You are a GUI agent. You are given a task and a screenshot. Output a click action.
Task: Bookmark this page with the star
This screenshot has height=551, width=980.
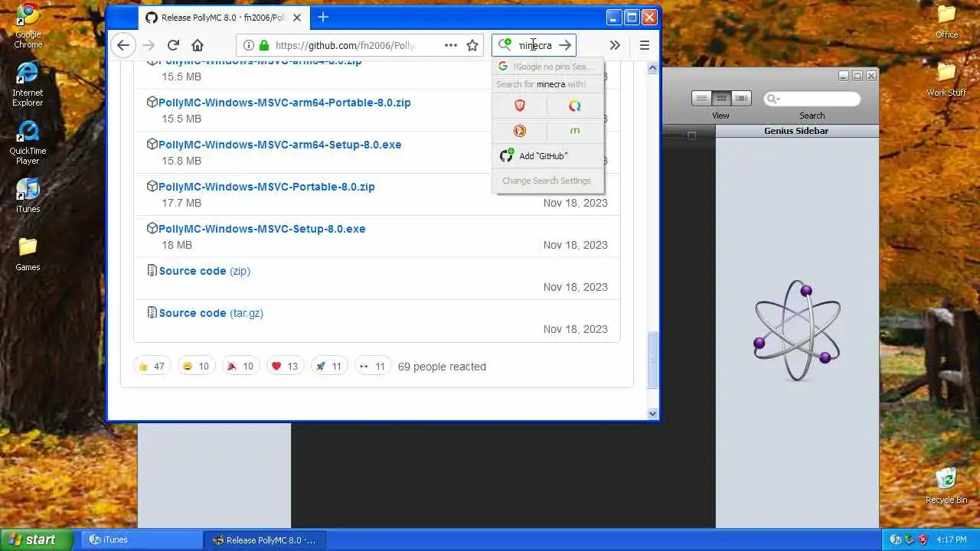pos(472,45)
